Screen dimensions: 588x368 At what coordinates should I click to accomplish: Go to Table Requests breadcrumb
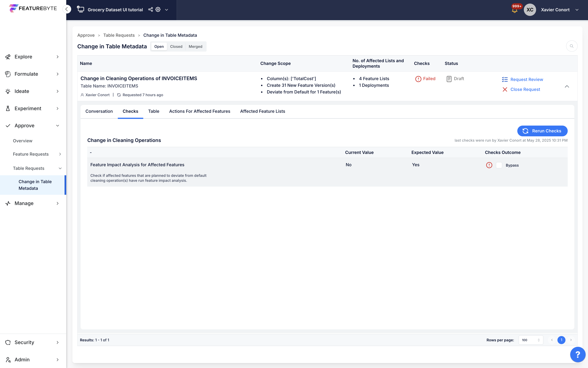[119, 35]
